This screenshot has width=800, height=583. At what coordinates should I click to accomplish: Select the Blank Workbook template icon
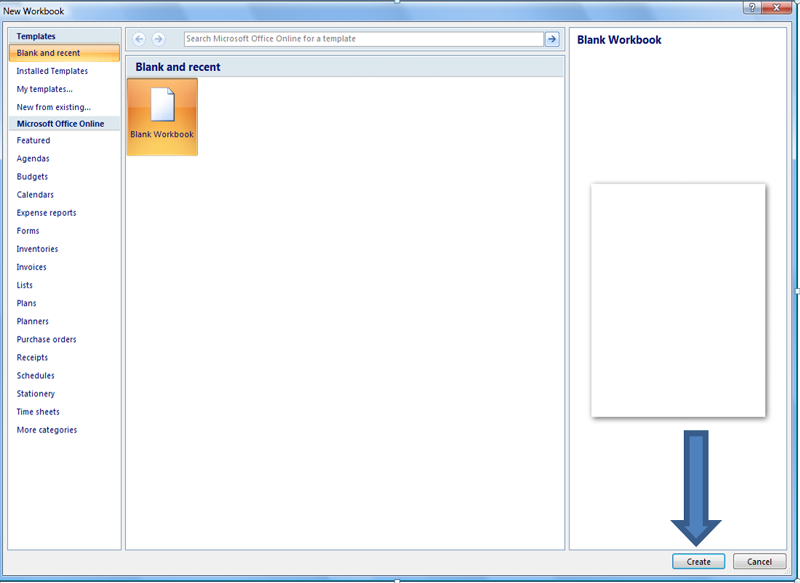pyautogui.click(x=162, y=117)
